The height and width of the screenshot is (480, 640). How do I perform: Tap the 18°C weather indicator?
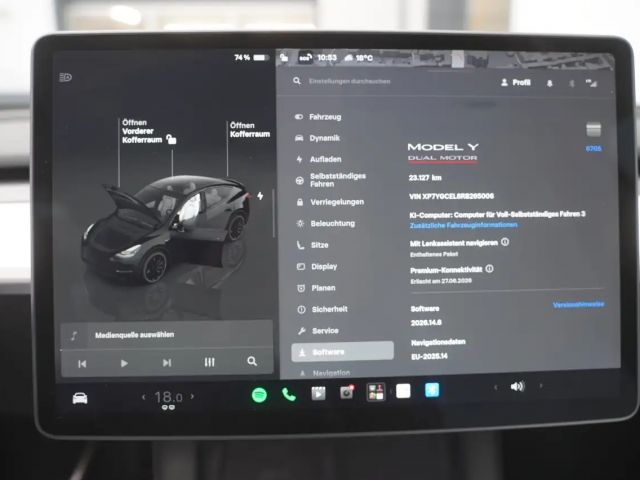click(359, 58)
